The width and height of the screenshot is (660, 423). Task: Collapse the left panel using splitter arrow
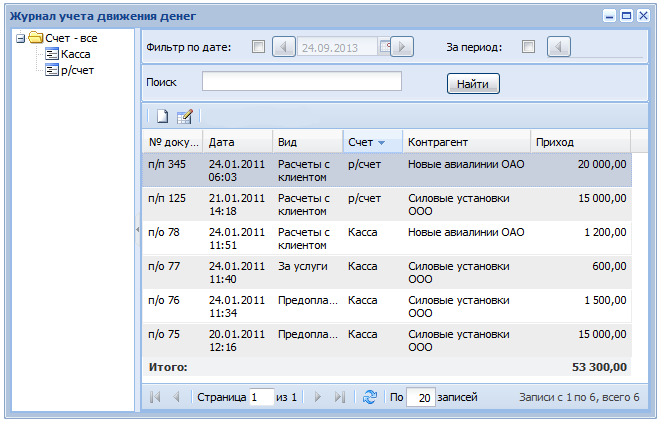pos(138,230)
